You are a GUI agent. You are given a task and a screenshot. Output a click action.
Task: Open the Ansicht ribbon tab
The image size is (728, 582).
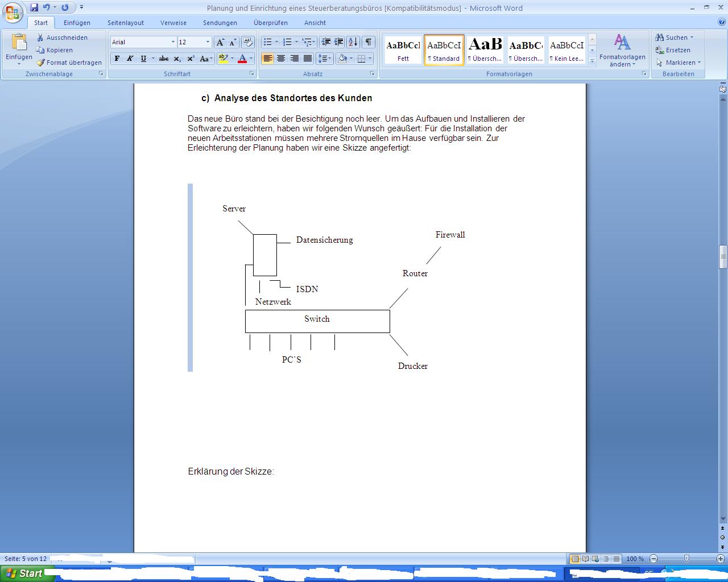[315, 23]
